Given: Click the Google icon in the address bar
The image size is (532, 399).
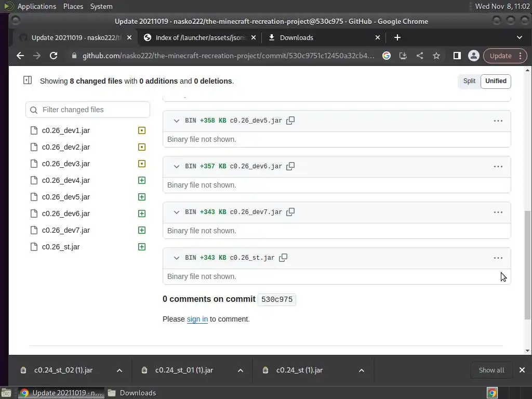Looking at the screenshot, I should tap(387, 56).
